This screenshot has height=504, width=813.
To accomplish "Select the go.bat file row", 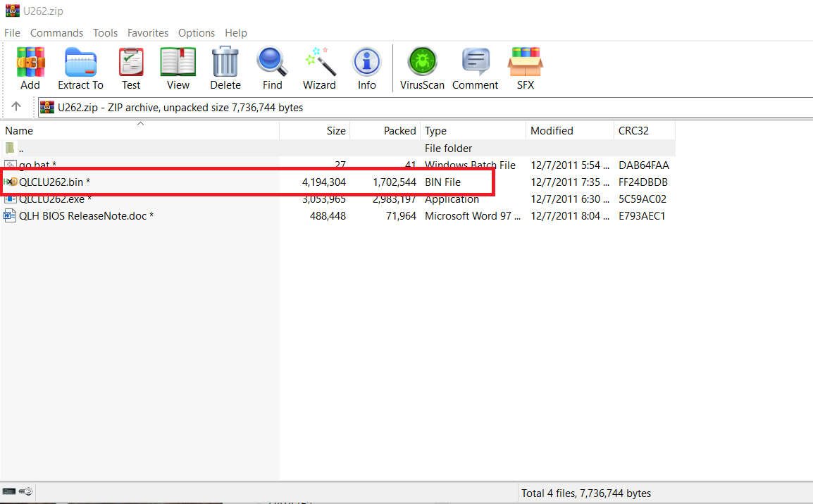I will 337,165.
